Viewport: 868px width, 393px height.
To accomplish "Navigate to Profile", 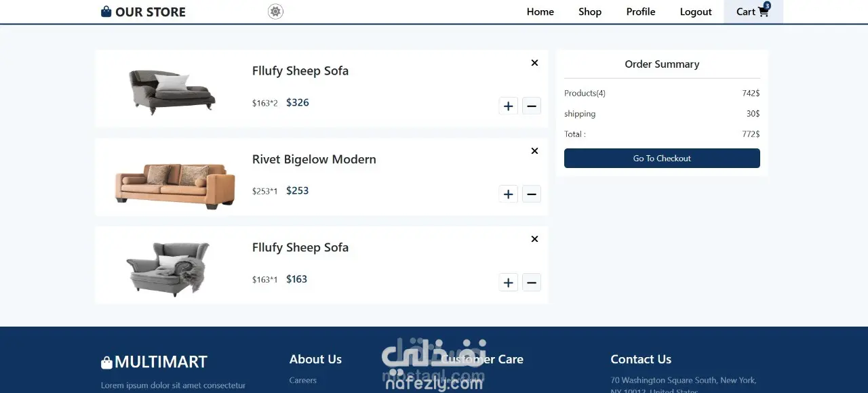I will tap(640, 12).
